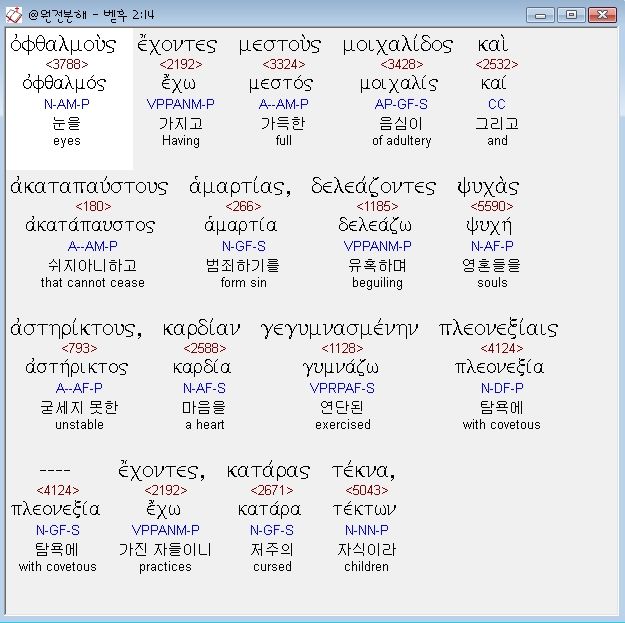Select the word πλεονεξίαις

coord(498,328)
